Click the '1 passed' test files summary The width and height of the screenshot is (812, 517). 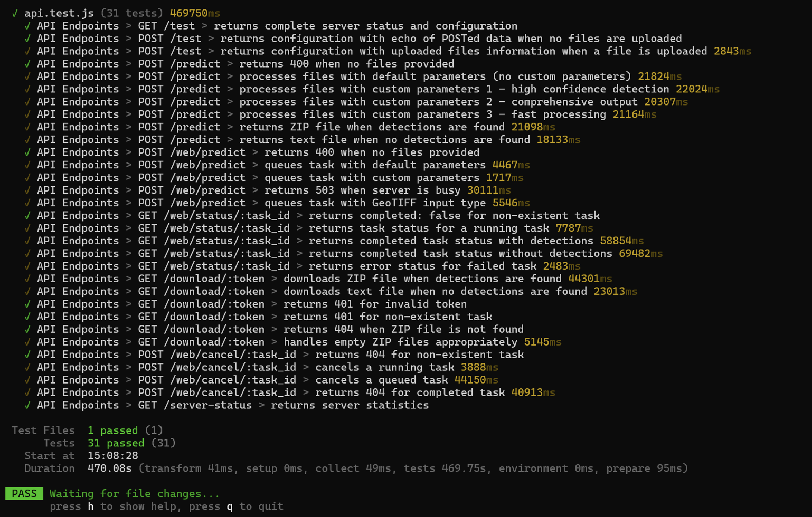(x=112, y=430)
